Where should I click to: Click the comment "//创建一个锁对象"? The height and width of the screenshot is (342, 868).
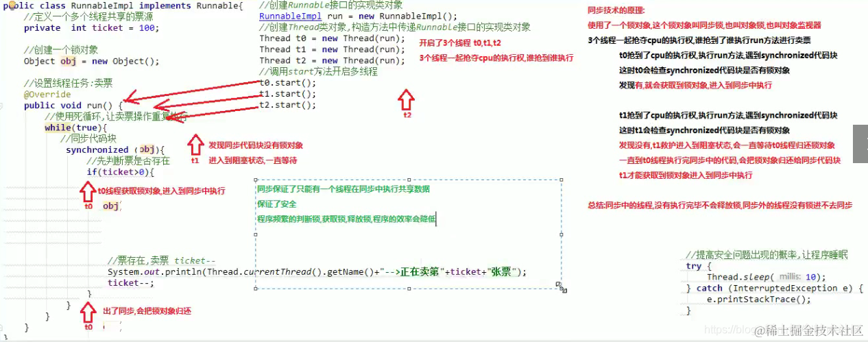pyautogui.click(x=61, y=50)
